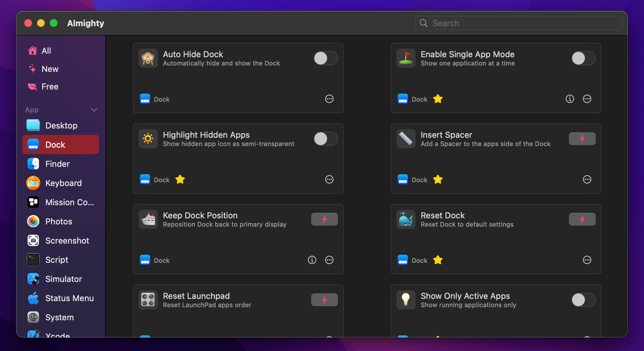The image size is (644, 351).
Task: Collapse the App section chevron
Action: tap(94, 110)
